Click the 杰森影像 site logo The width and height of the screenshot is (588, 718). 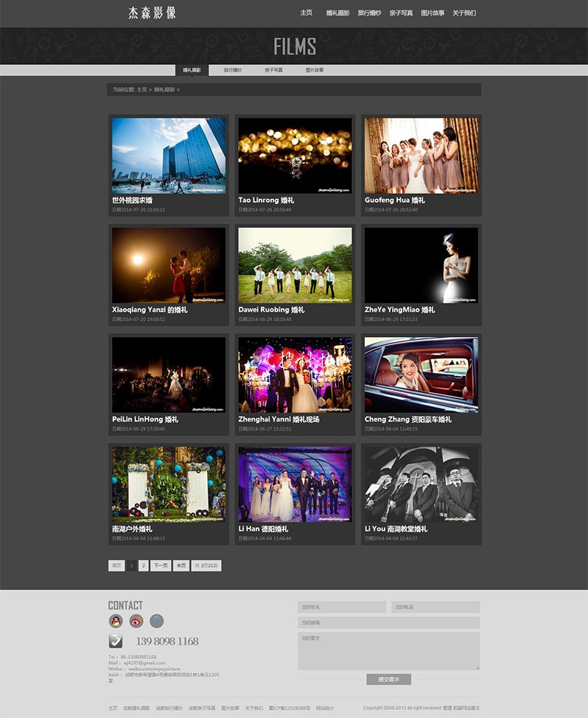[x=152, y=13]
